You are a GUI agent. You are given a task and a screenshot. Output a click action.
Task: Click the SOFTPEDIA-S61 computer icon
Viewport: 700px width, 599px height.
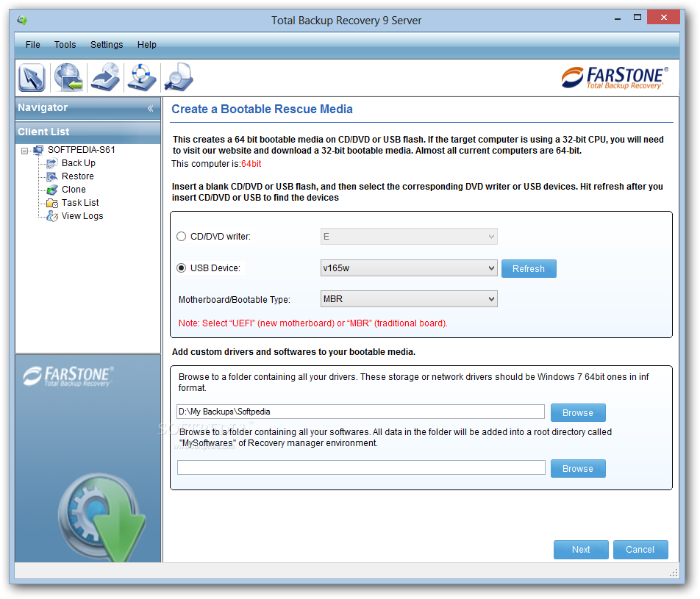point(38,150)
